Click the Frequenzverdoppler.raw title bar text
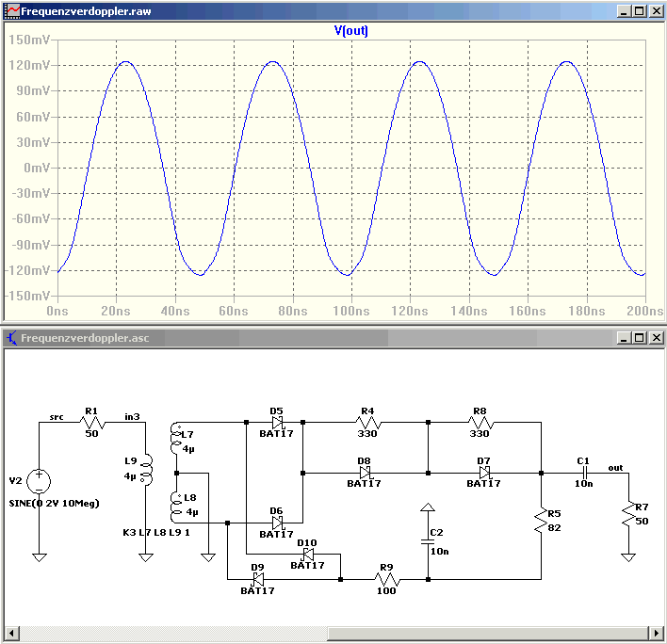The width and height of the screenshot is (667, 644). tap(86, 11)
